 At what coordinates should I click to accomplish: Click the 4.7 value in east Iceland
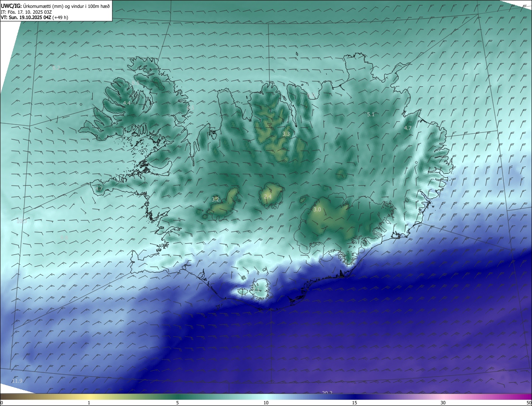click(x=408, y=128)
